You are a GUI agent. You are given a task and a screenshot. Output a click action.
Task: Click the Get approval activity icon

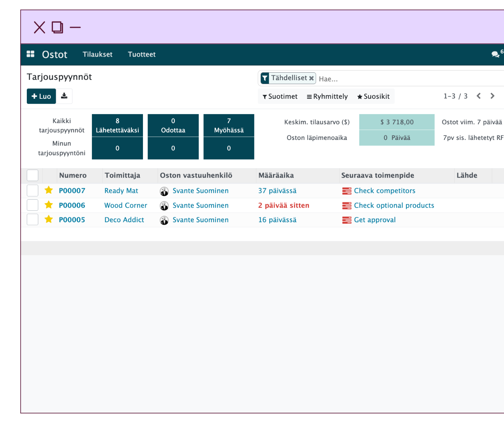(x=346, y=220)
